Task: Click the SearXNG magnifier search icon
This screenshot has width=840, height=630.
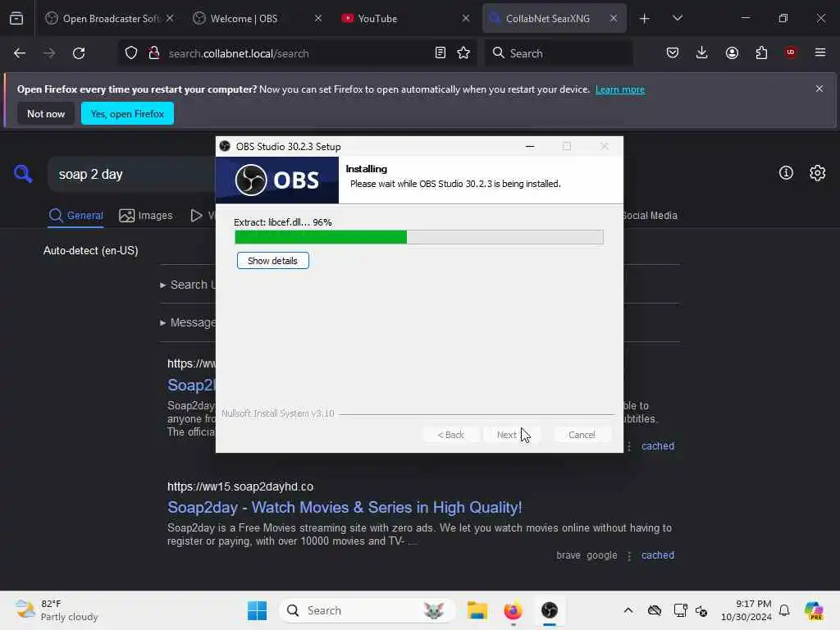Action: [23, 174]
